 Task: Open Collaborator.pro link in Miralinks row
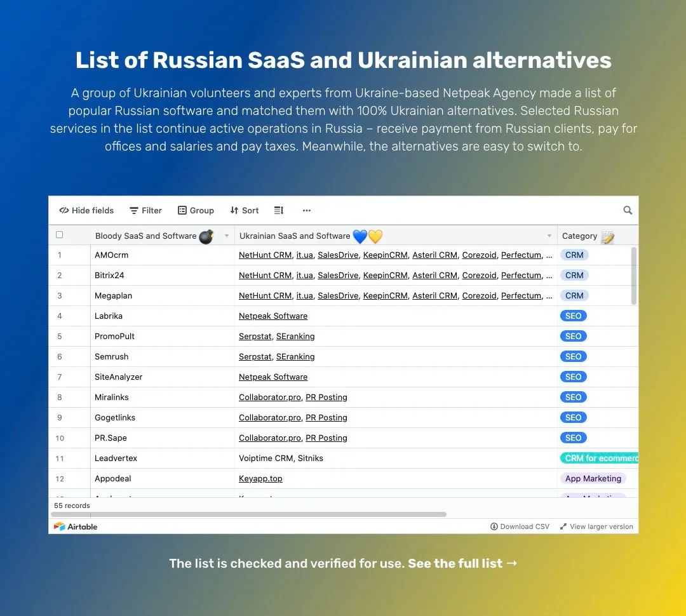(270, 398)
